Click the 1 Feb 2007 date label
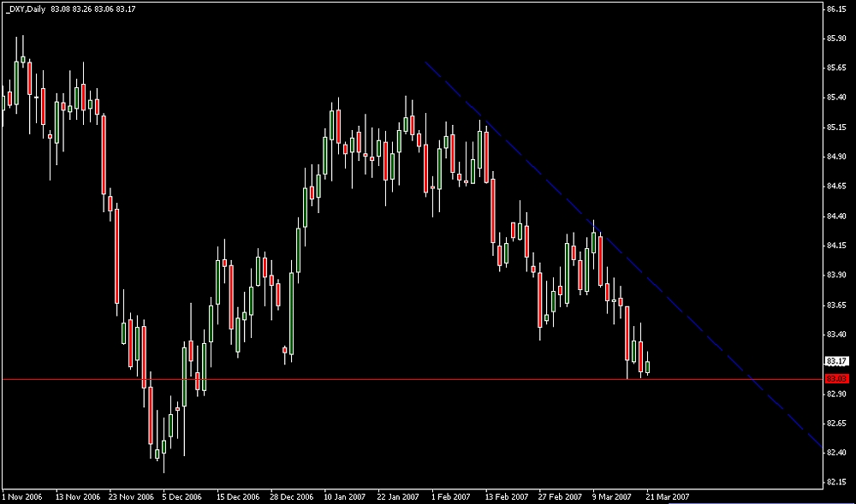This screenshot has width=856, height=504. click(451, 496)
